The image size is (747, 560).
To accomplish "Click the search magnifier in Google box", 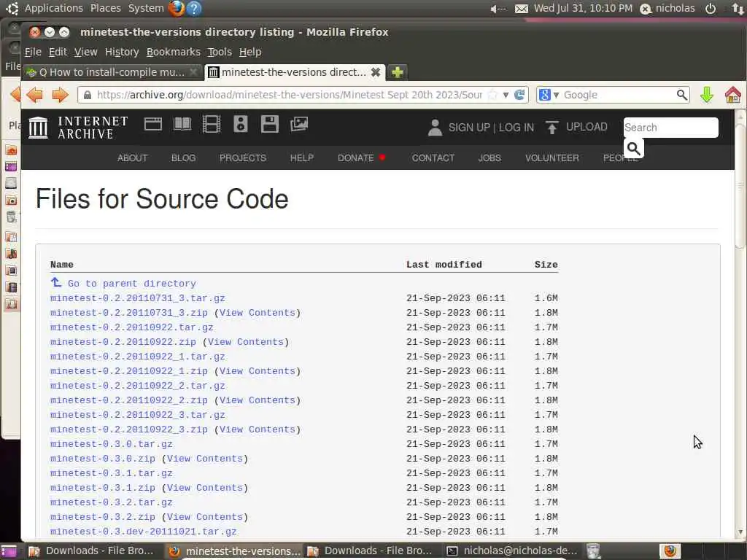I will [682, 95].
